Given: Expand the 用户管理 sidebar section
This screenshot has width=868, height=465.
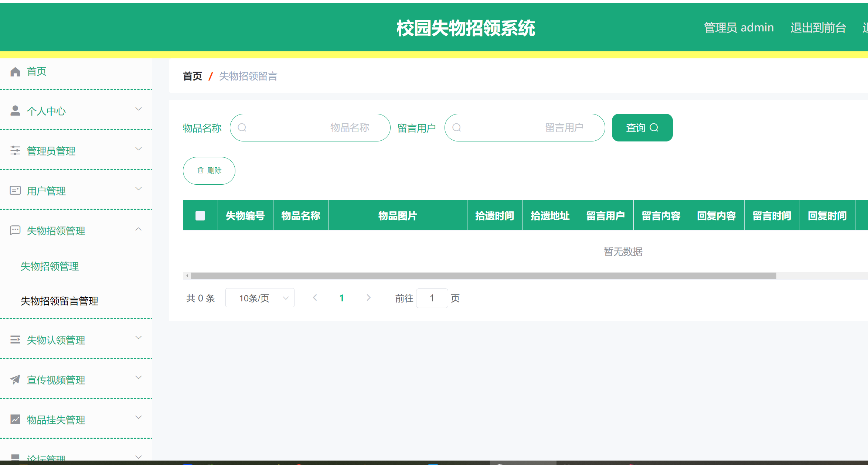Looking at the screenshot, I should point(139,188).
